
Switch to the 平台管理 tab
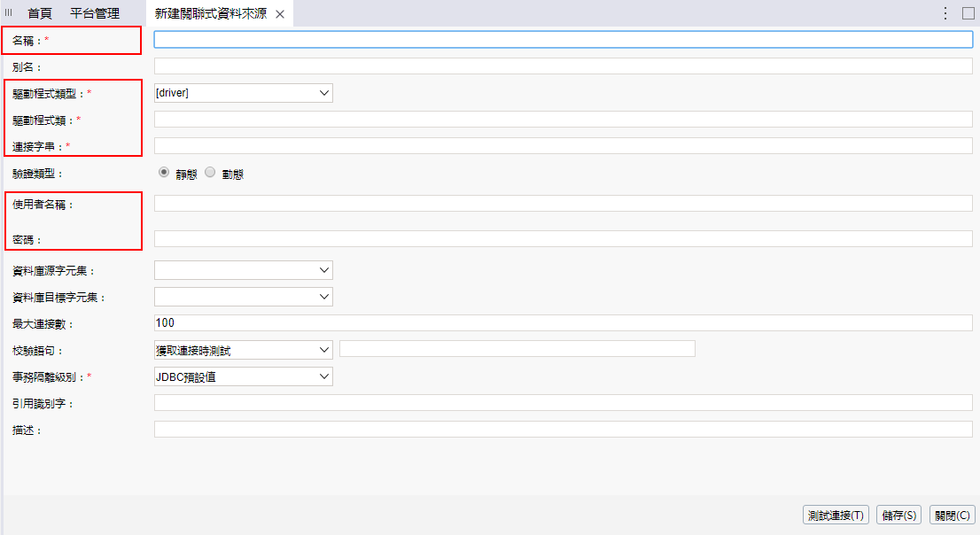(x=95, y=13)
